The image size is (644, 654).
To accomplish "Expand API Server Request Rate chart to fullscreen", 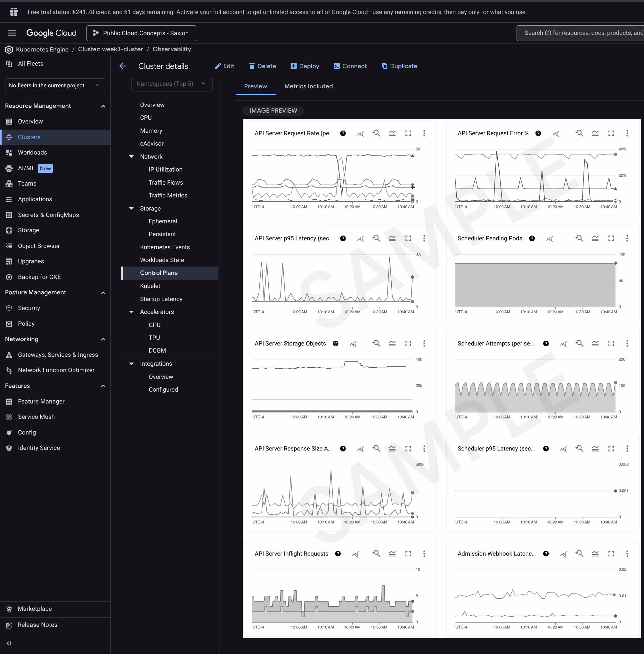I will pos(408,133).
